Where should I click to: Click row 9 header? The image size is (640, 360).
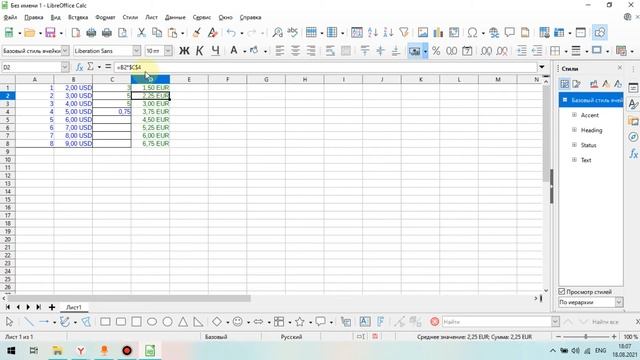[7, 151]
